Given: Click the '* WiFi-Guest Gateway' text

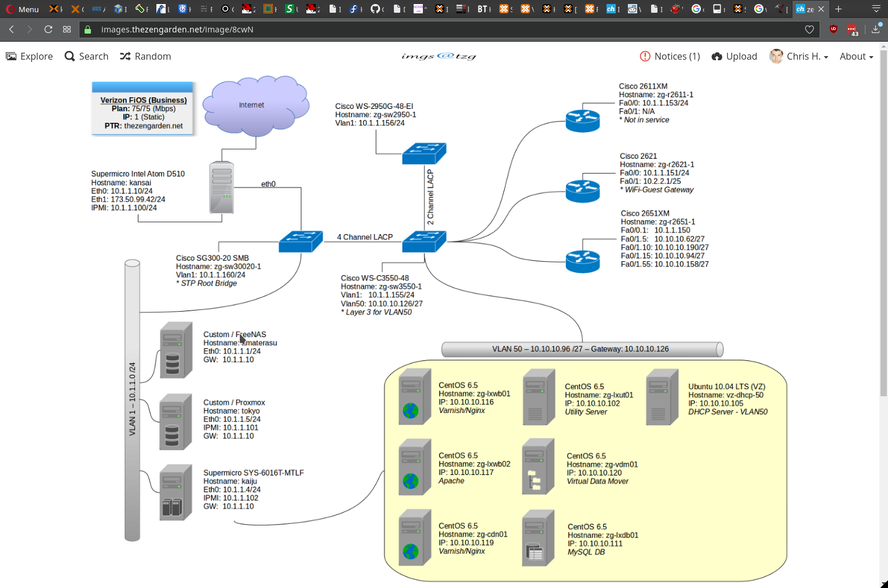Looking at the screenshot, I should pyautogui.click(x=656, y=189).
